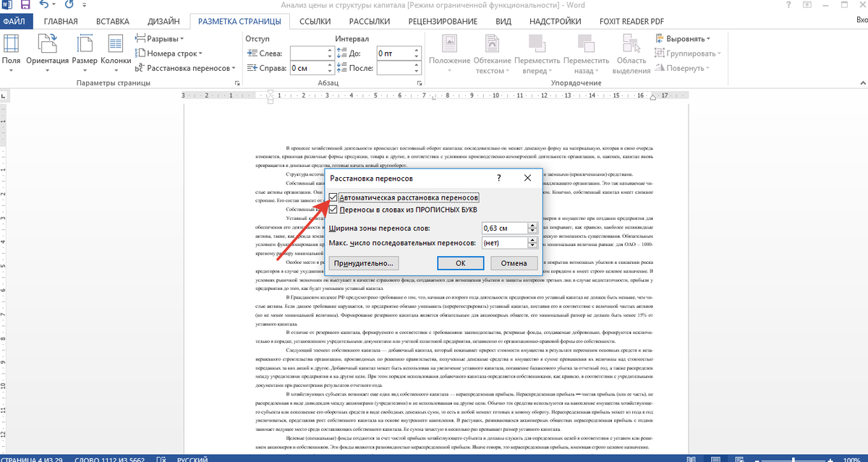The image size is (868, 462).
Task: Click the Word Help question mark icon
Action: point(788,6)
